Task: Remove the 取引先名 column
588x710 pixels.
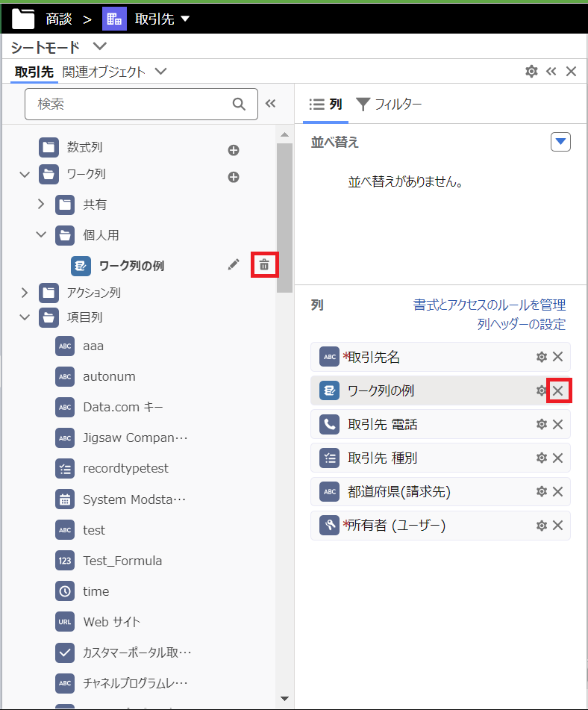Action: [x=557, y=357]
